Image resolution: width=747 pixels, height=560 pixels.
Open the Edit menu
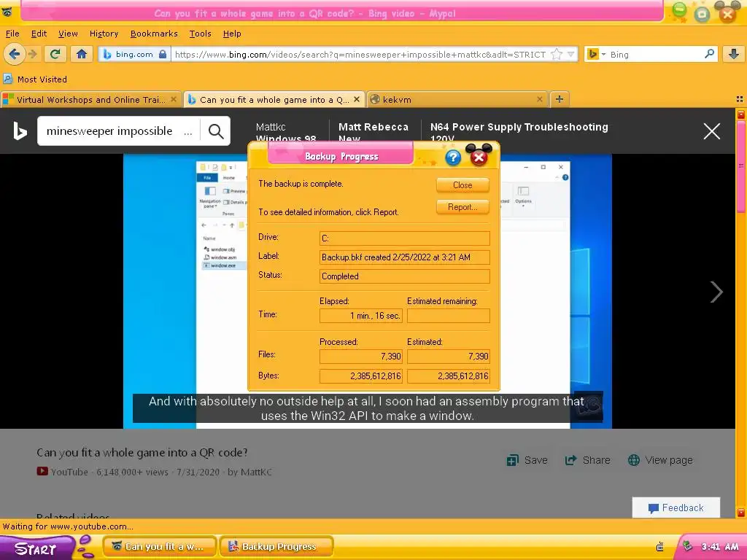pos(39,34)
